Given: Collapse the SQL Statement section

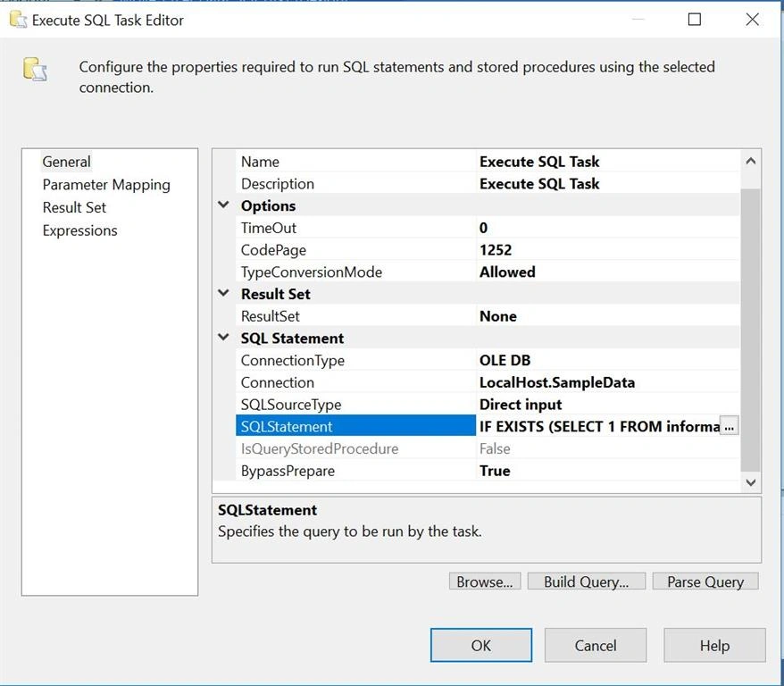Looking at the screenshot, I should click(223, 338).
